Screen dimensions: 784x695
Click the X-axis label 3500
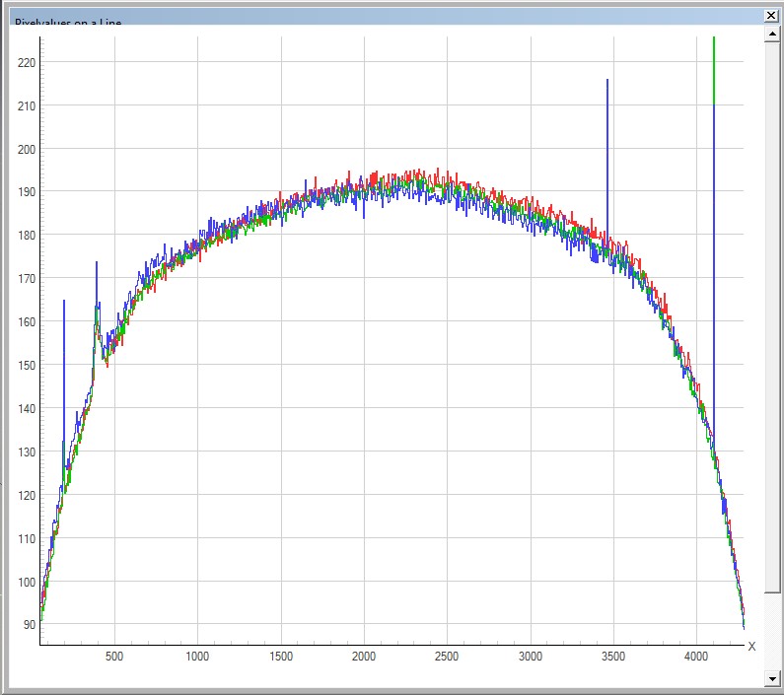613,656
